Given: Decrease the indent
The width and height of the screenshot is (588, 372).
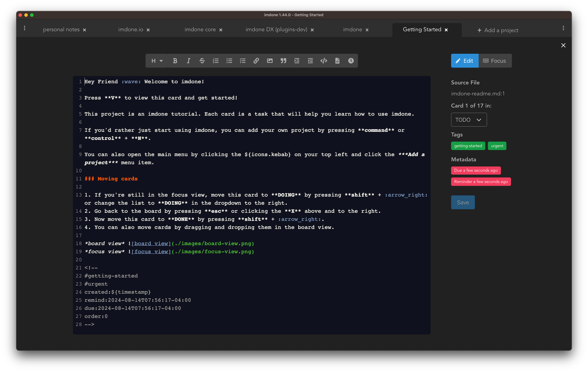Looking at the screenshot, I should pyautogui.click(x=310, y=61).
